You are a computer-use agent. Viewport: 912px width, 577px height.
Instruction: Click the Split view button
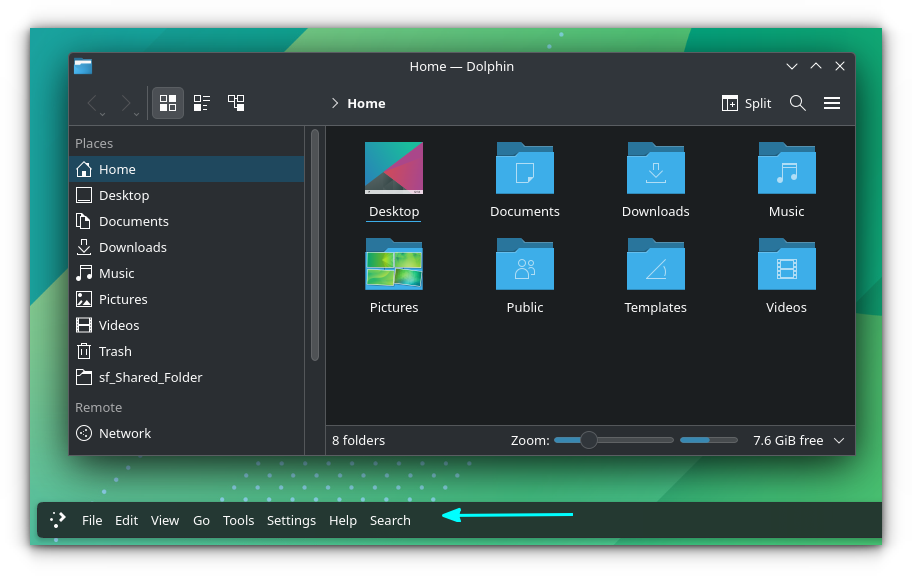[746, 103]
